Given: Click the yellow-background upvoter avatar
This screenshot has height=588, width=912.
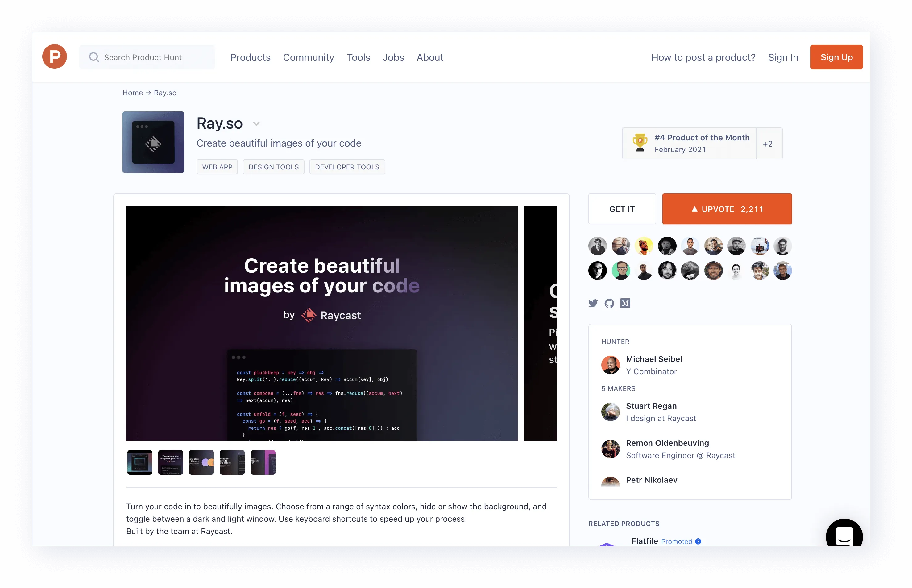Looking at the screenshot, I should point(644,246).
